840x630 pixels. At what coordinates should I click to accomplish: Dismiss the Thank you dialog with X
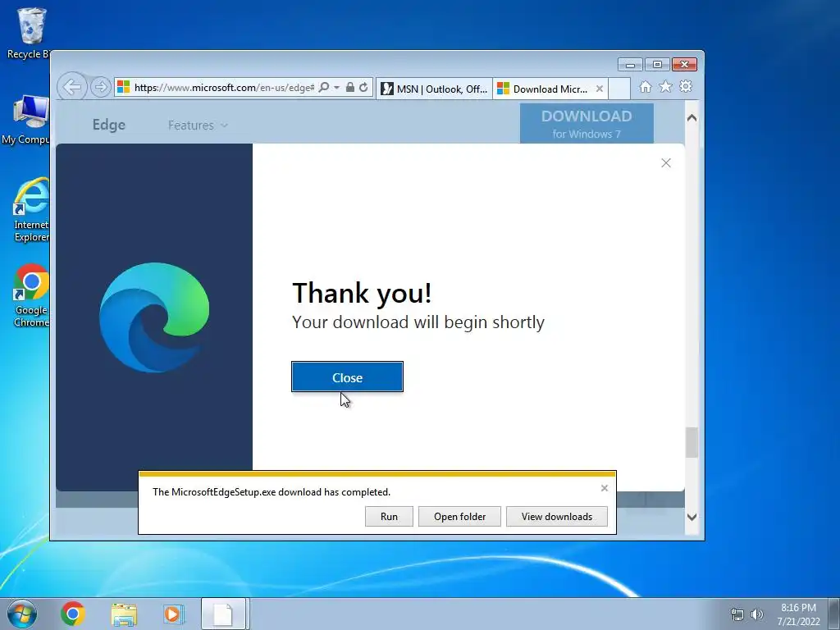tap(666, 163)
